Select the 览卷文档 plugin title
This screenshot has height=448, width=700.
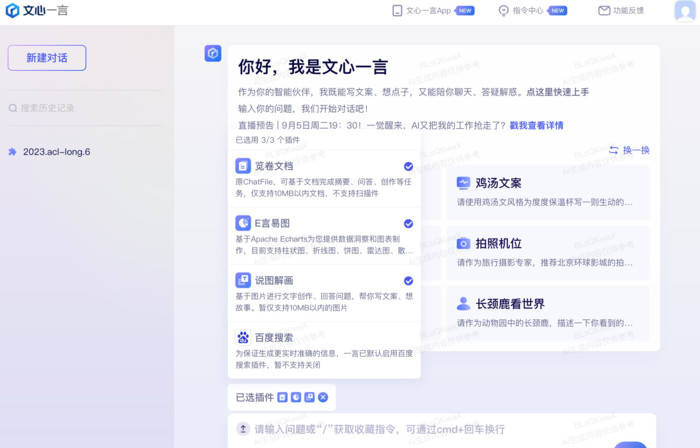(x=274, y=166)
